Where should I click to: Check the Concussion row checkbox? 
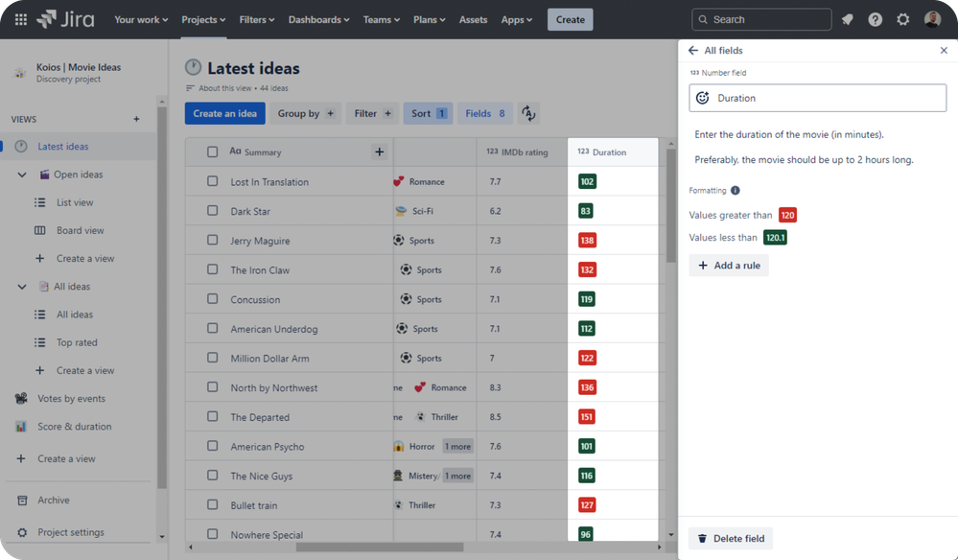click(212, 298)
